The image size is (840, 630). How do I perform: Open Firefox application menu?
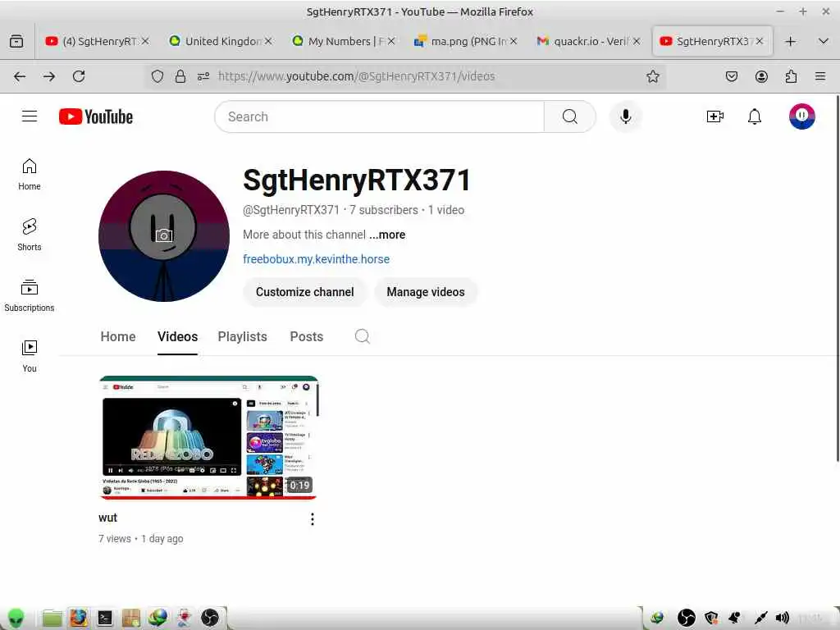820,76
